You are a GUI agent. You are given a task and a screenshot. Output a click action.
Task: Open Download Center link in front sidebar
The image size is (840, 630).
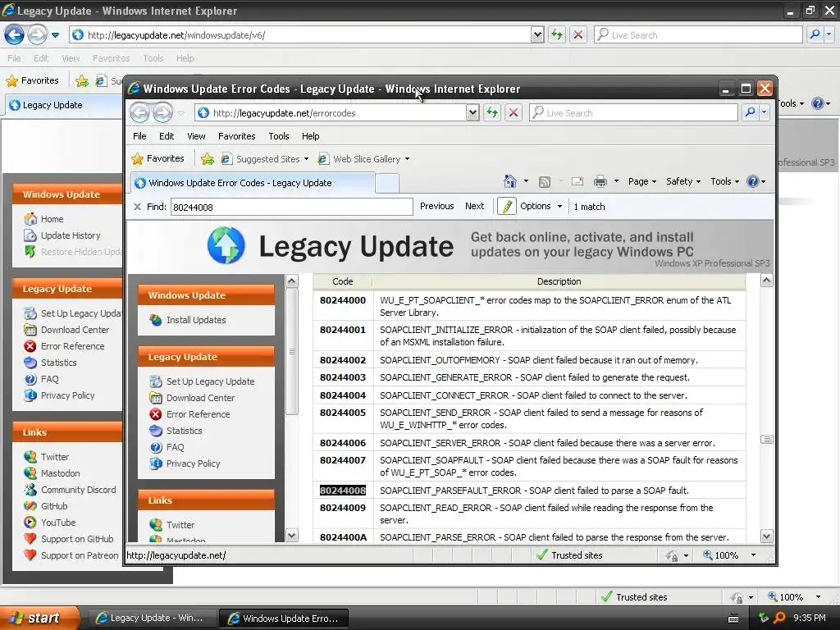[x=200, y=398]
